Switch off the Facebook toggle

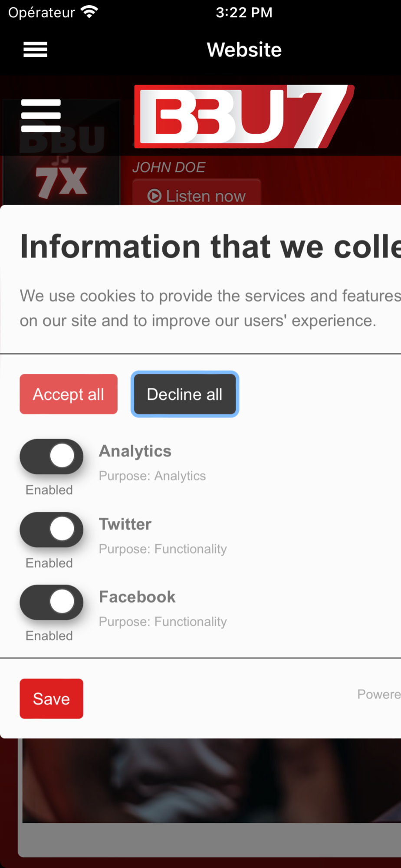point(51,602)
